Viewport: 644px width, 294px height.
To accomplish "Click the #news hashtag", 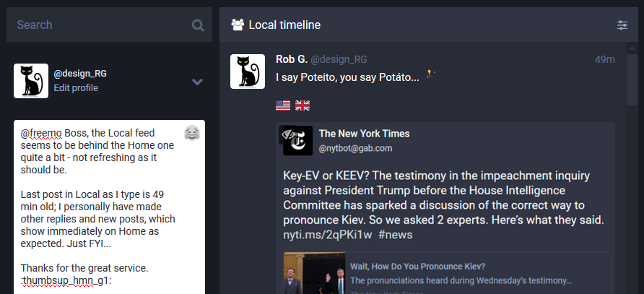I will coord(395,235).
